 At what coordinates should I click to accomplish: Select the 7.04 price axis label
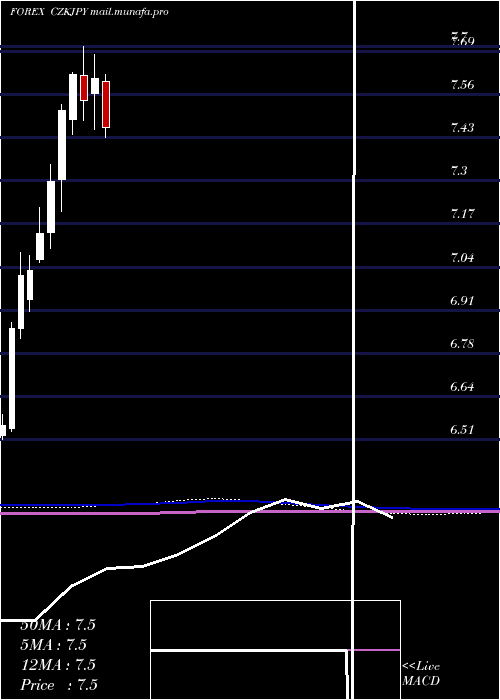(462, 257)
